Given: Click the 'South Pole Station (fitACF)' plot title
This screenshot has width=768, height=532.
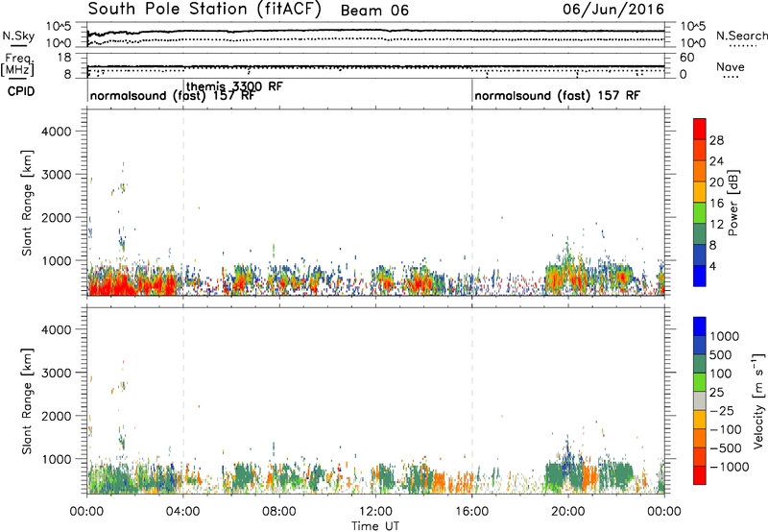Looking at the screenshot, I should point(204,9).
